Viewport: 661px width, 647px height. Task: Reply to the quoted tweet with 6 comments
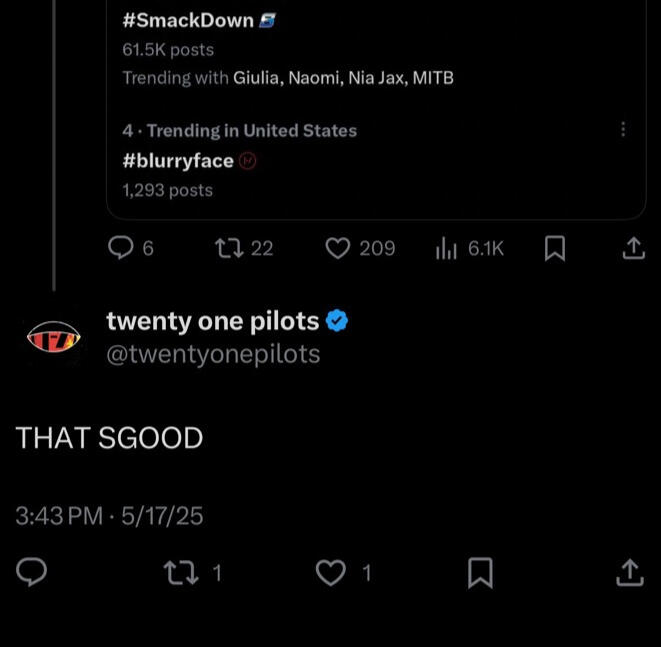[121, 248]
